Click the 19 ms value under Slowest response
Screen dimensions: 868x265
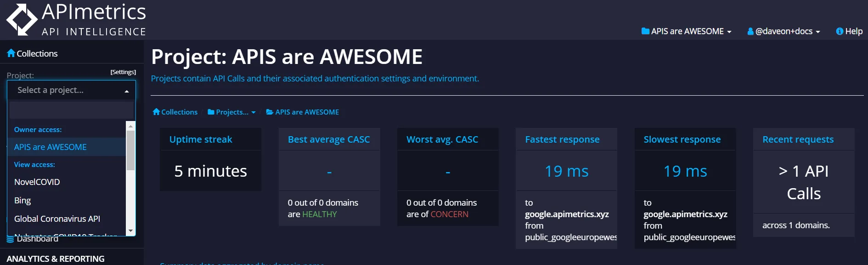pos(685,171)
